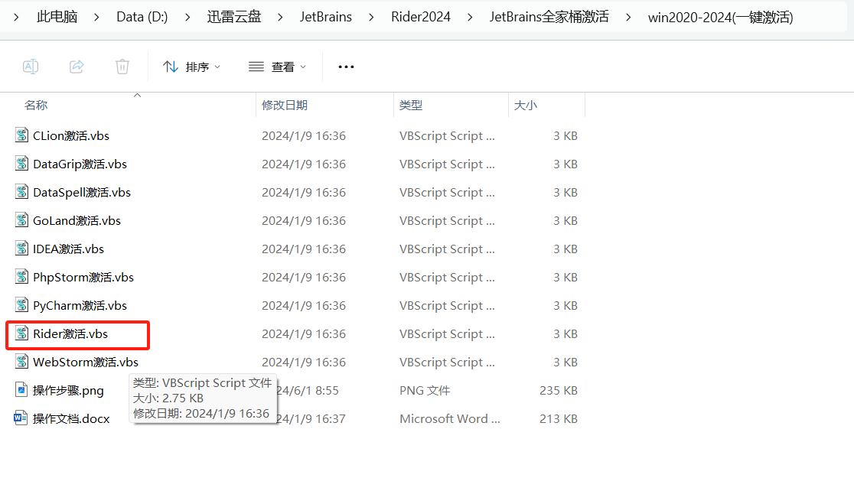Select the CLion激活.vbs file icon
Viewport: 854px width, 504px height.
(x=21, y=135)
